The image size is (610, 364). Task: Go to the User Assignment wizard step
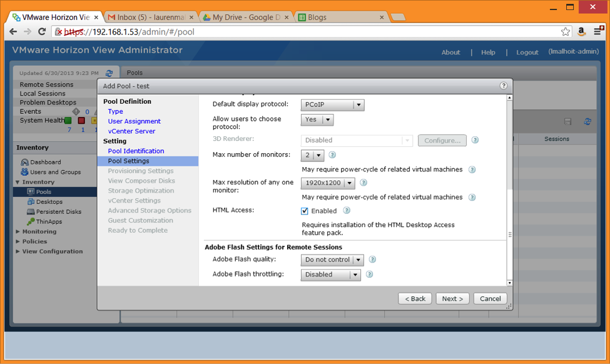135,121
